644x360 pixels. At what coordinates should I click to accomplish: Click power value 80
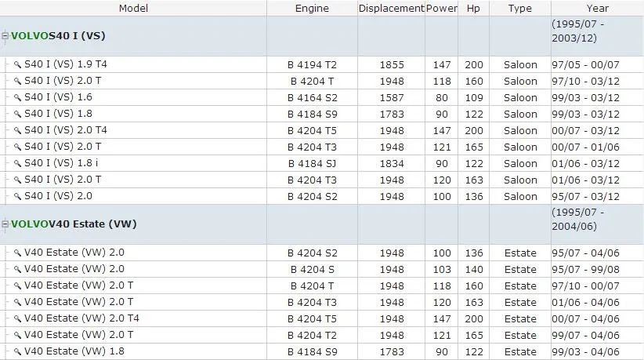[x=442, y=98]
